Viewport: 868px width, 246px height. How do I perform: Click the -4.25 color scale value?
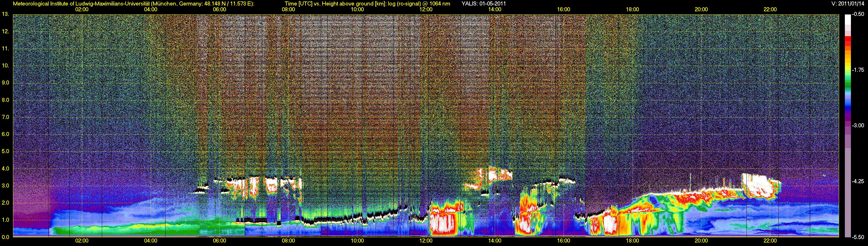coord(858,181)
